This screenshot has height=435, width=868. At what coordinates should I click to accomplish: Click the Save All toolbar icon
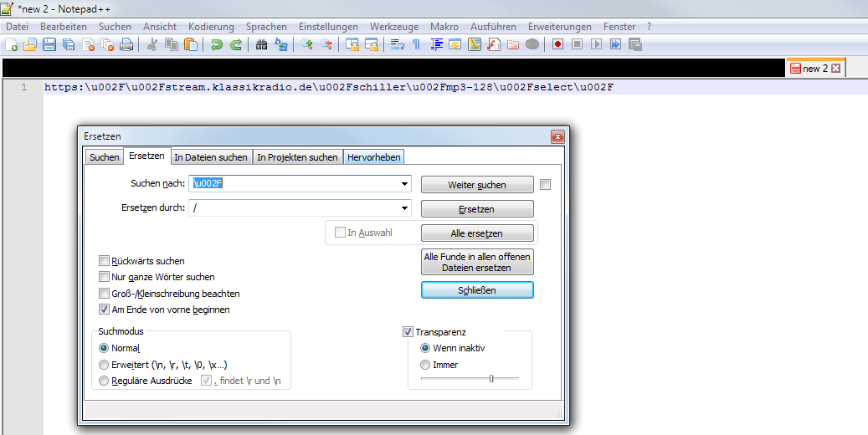click(x=69, y=45)
